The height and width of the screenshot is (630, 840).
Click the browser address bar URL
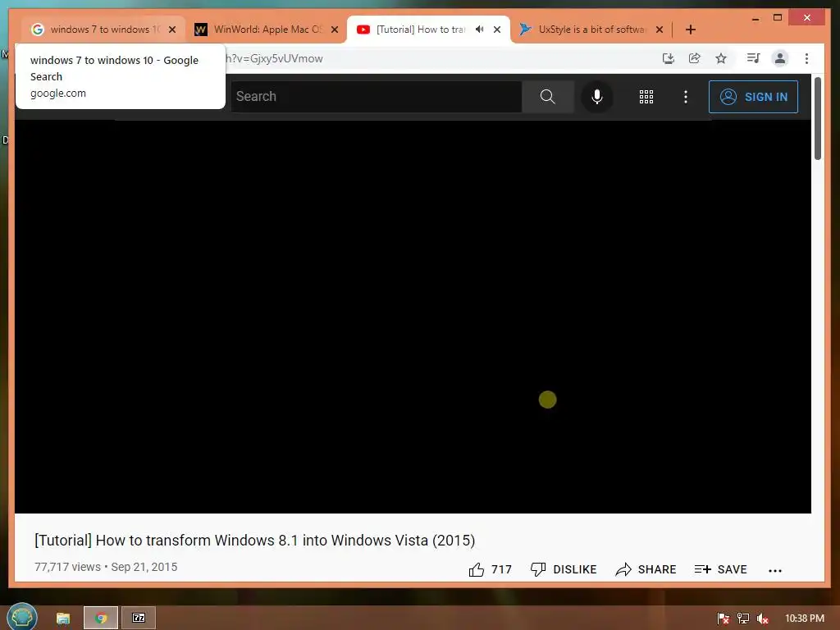[x=274, y=58]
